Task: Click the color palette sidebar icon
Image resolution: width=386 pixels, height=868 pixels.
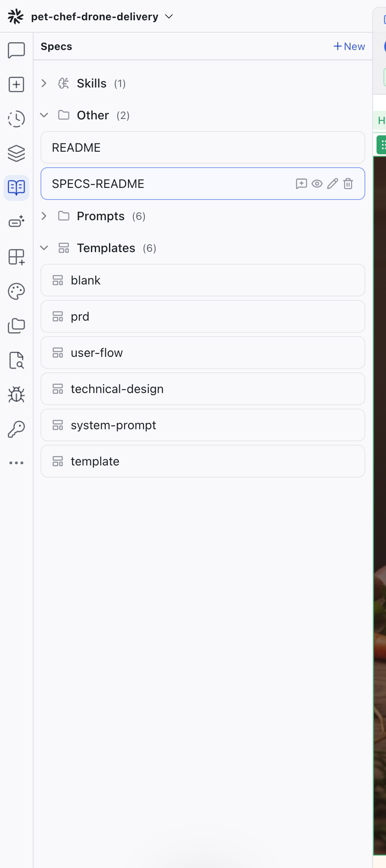Action: tap(16, 291)
